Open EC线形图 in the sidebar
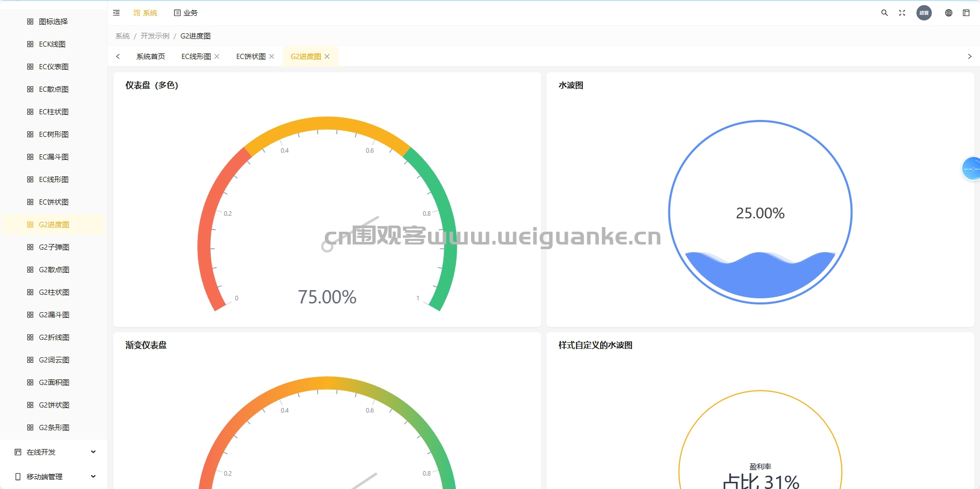The height and width of the screenshot is (489, 980). click(x=54, y=179)
